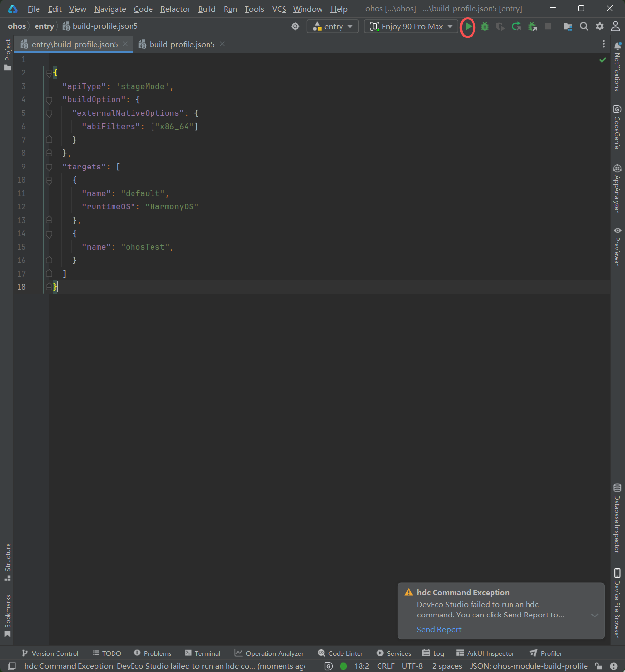Open JSON schema ohos-module-build-profile selector
Viewport: 625px width, 672px height.
529,666
